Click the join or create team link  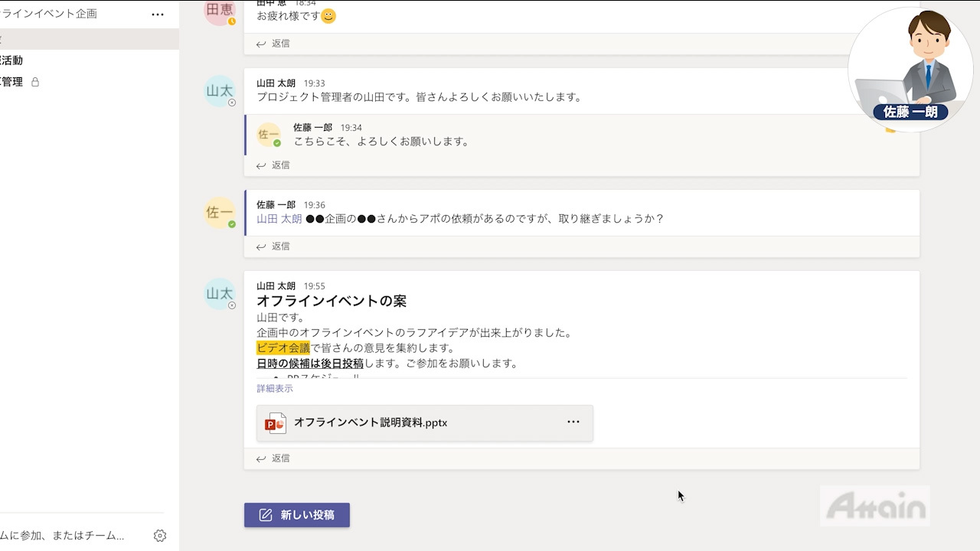[63, 536]
